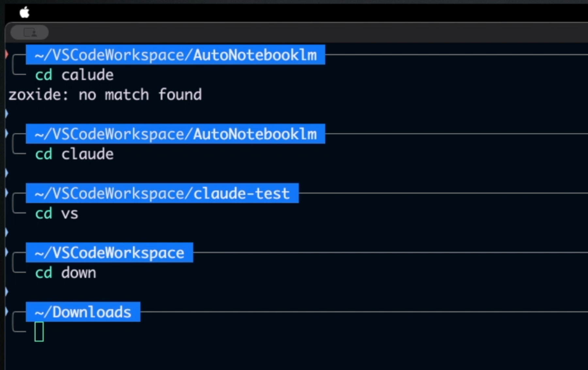
Task: Select the first ~/VSCodeWorkspace/AutoNotebooklm prompt path
Action: coord(175,55)
